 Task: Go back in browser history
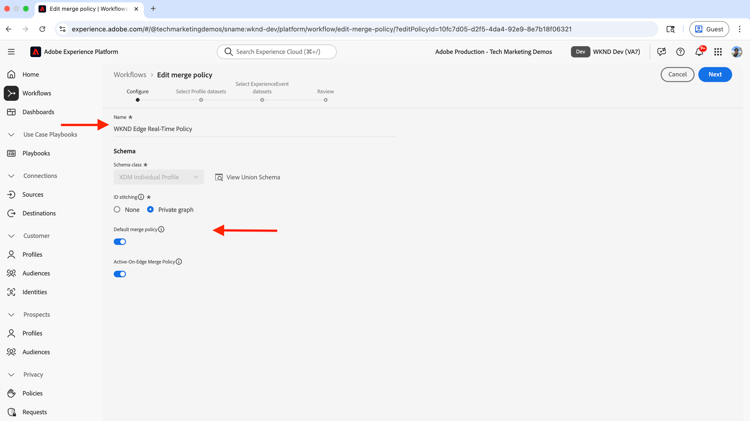(9, 29)
